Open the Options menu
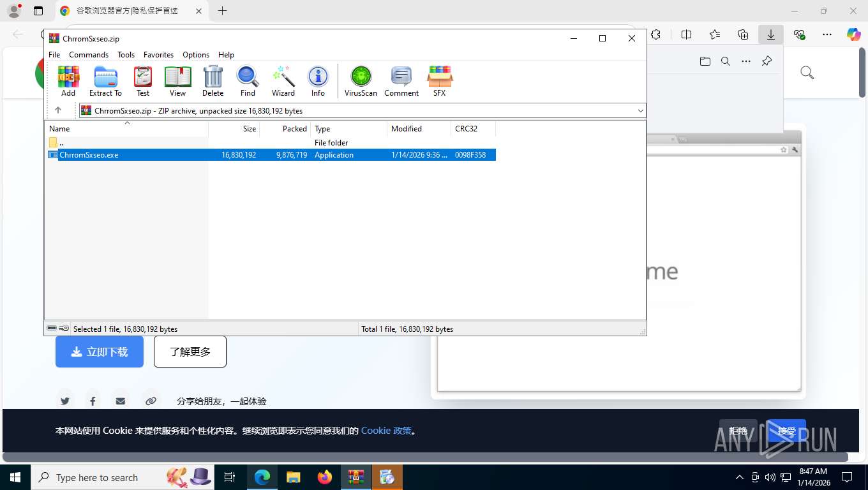Image resolution: width=868 pixels, height=490 pixels. pos(196,55)
